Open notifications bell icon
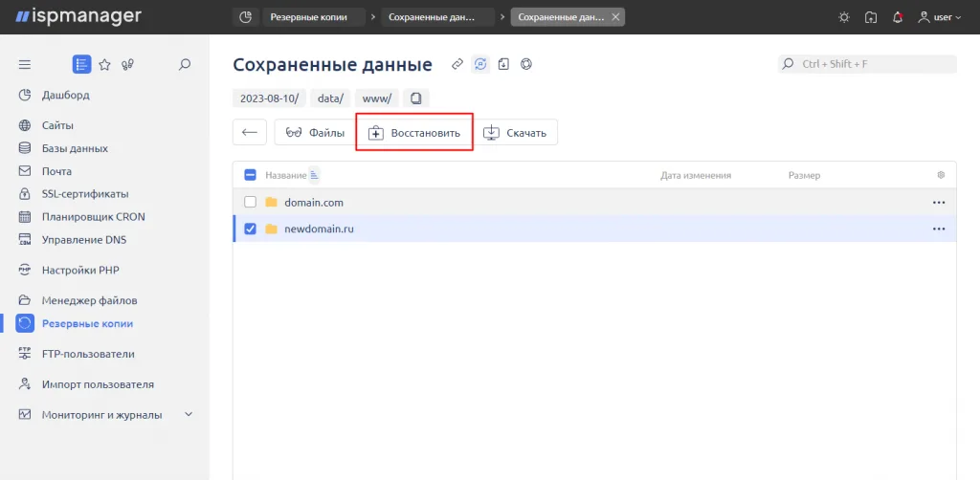This screenshot has height=480, width=980. pyautogui.click(x=898, y=17)
